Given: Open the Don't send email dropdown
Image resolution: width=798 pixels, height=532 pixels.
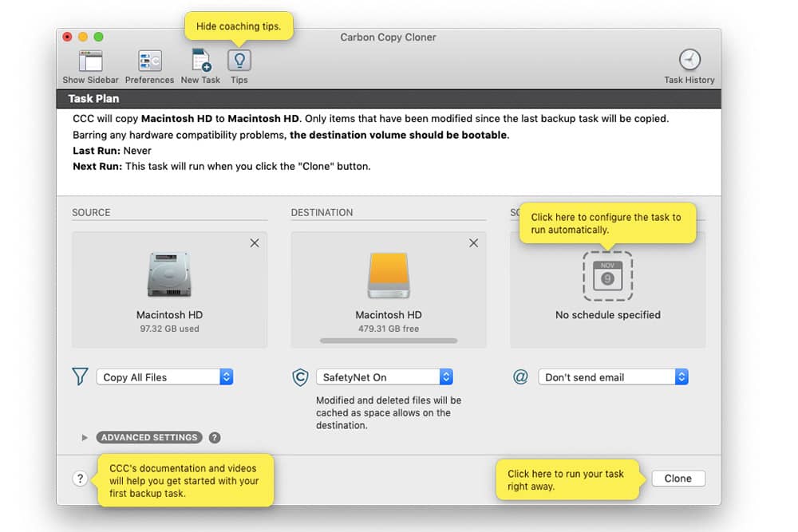Looking at the screenshot, I should click(613, 377).
